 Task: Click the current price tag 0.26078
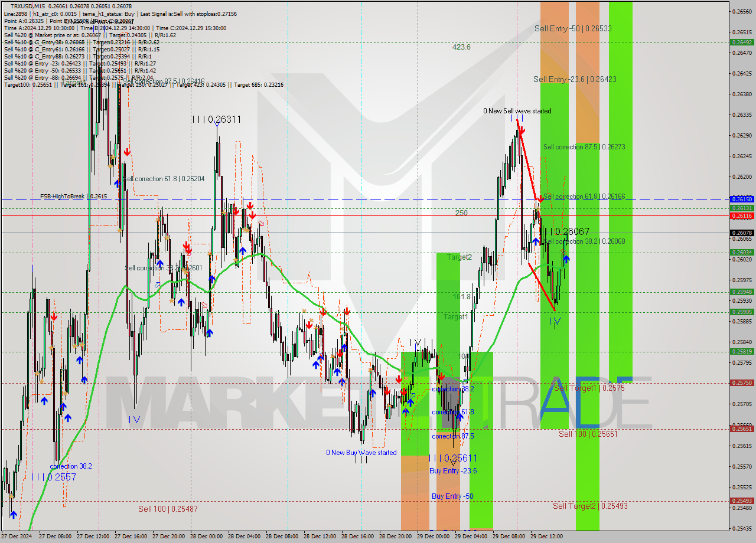tap(742, 233)
